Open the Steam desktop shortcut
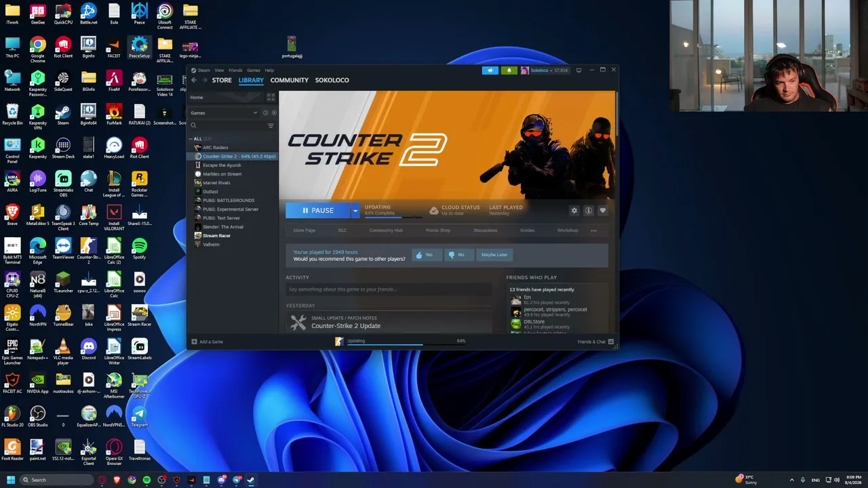Image resolution: width=868 pixels, height=488 pixels. (x=63, y=114)
